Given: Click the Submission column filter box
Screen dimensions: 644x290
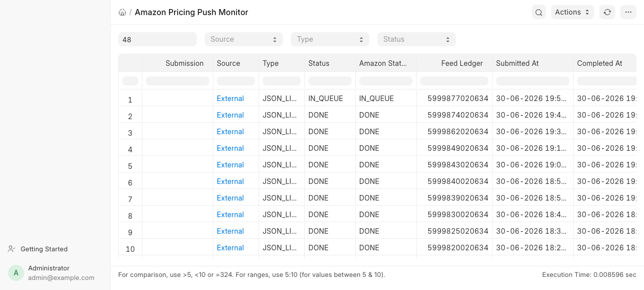Looking at the screenshot, I should 178,81.
